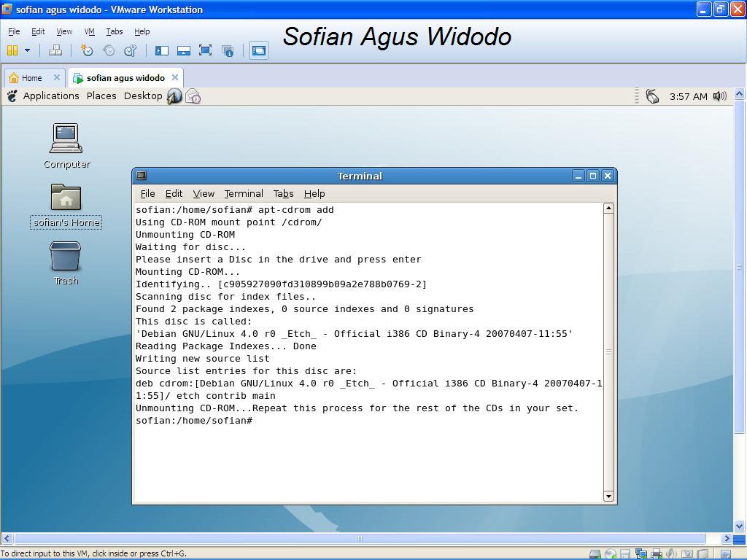This screenshot has height=560, width=747.
Task: Click 'Reading Package Indexes... Done' line
Action: (226, 346)
